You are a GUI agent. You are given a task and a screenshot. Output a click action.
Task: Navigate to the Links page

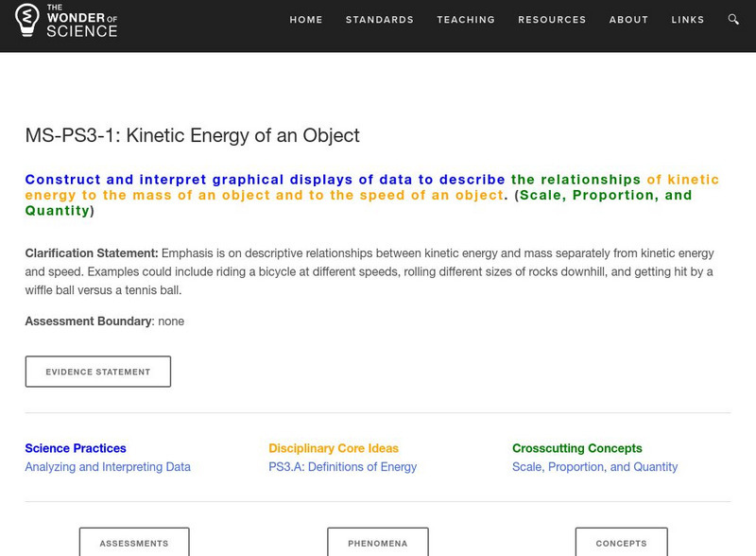click(688, 20)
